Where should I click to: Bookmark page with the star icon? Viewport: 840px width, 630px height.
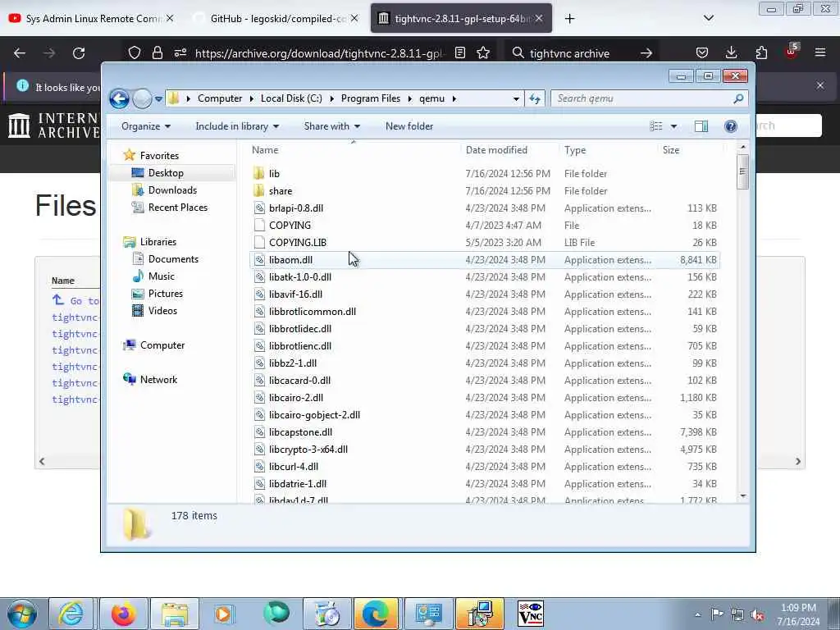point(483,53)
